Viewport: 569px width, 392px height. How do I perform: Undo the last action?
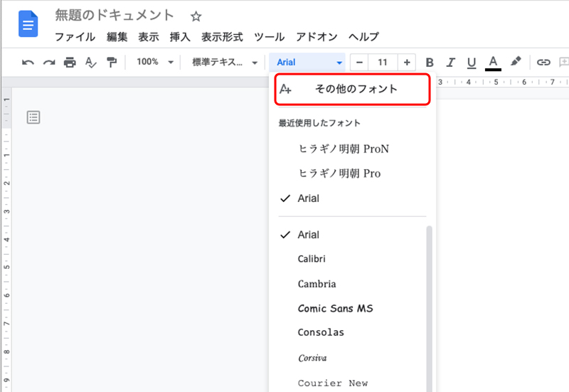pos(28,63)
